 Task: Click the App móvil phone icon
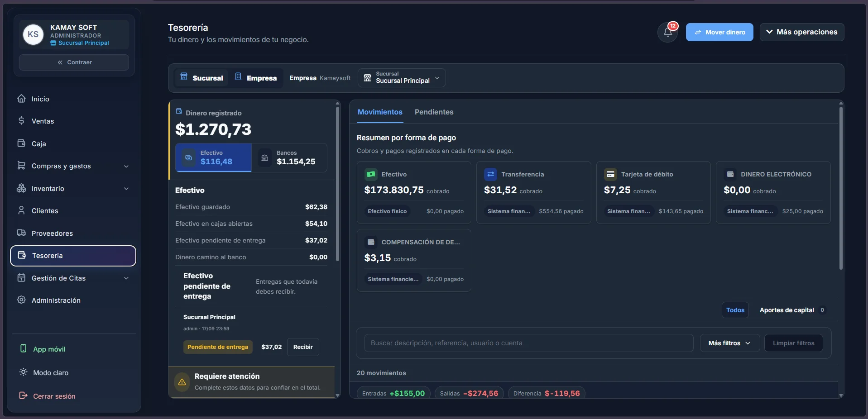pyautogui.click(x=24, y=349)
